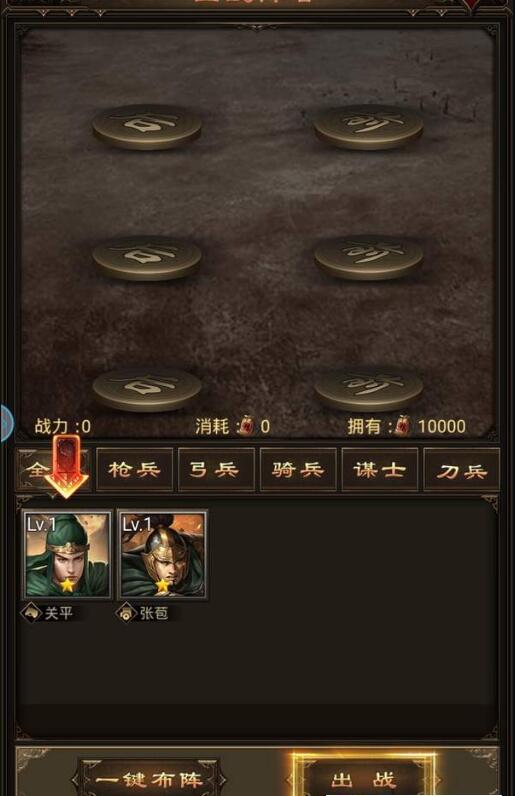Switch to the 刀兵 tab

[462, 470]
